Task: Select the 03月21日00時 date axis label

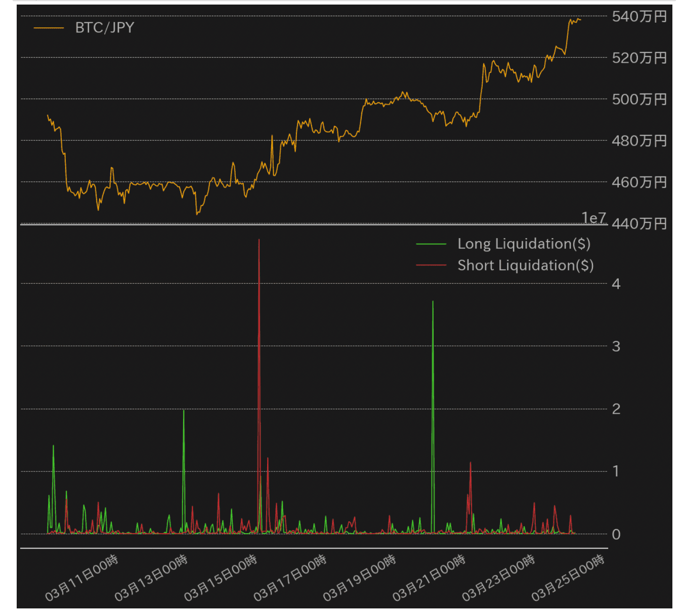Action: pos(429,578)
